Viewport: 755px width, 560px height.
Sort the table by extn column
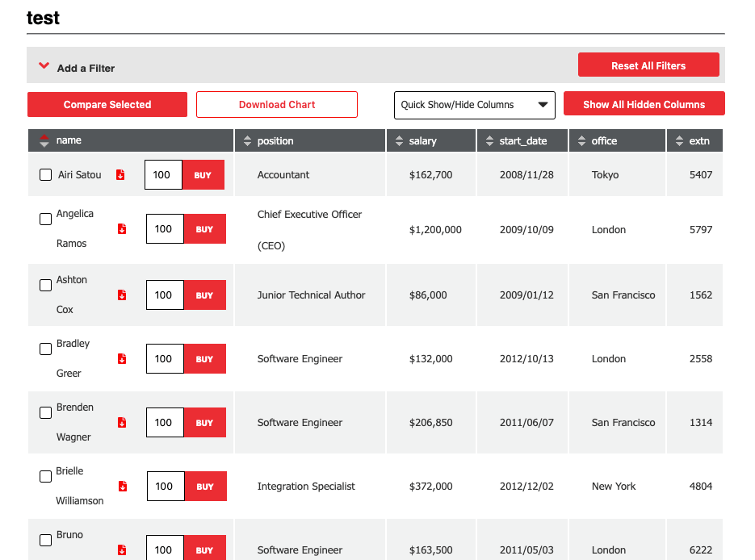[679, 140]
